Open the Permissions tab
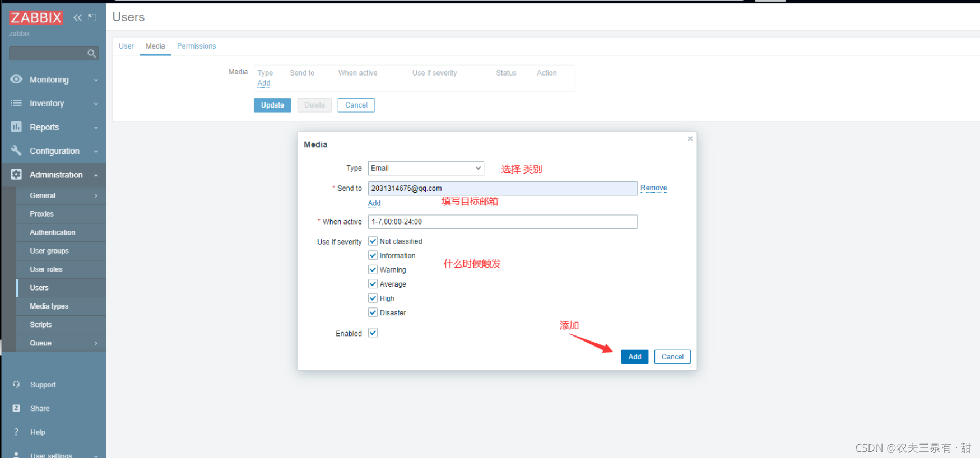980x458 pixels. click(196, 46)
